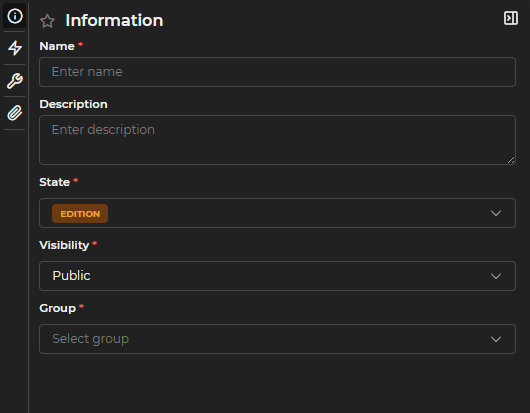This screenshot has height=413, width=530.
Task: Open the lightning bolt actions tab
Action: (x=15, y=48)
